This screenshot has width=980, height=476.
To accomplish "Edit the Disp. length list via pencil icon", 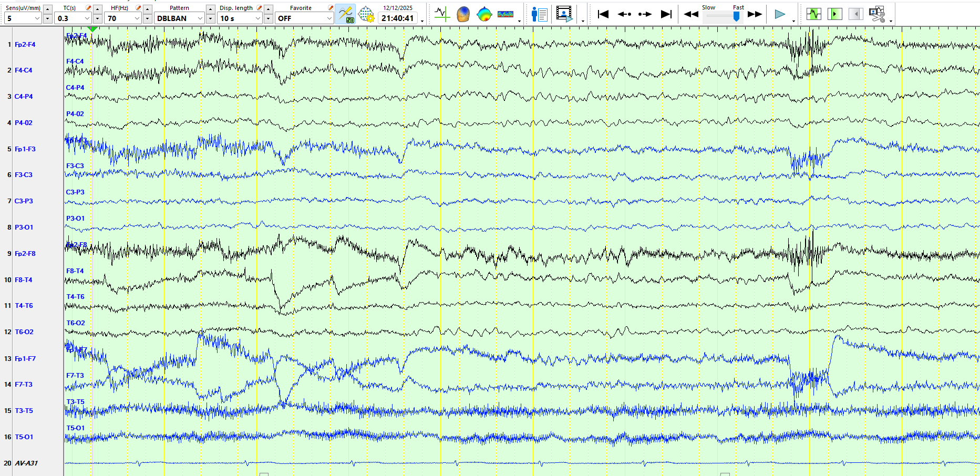I will point(259,8).
